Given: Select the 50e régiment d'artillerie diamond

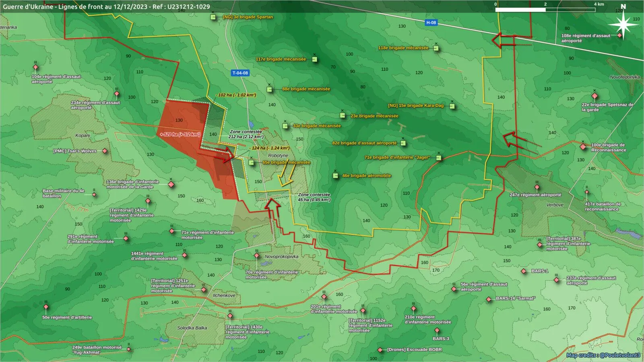Looking at the screenshot, I should tap(46, 307).
